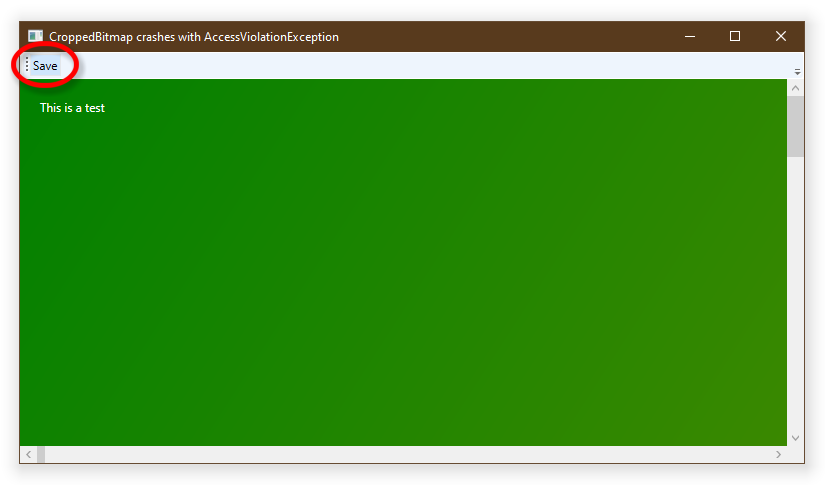The width and height of the screenshot is (825, 485).
Task: Open the toolbar overflow dropdown arrow
Action: pyautogui.click(x=797, y=72)
